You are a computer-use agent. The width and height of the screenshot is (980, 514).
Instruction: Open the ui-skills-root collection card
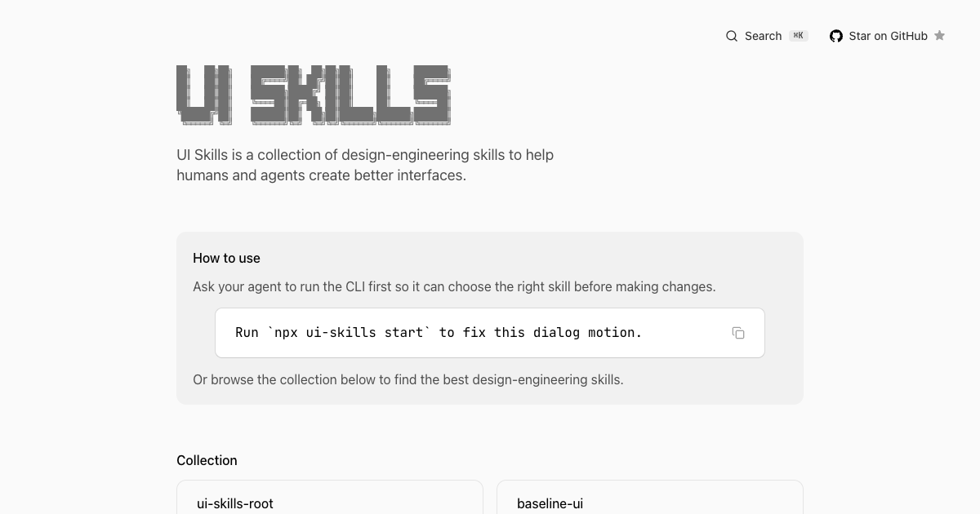pos(330,498)
